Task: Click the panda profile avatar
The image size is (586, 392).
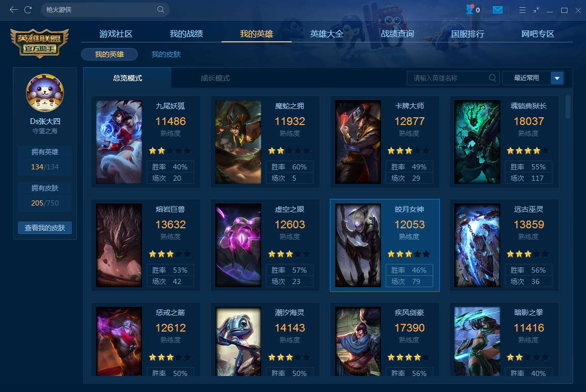Action: tap(45, 92)
